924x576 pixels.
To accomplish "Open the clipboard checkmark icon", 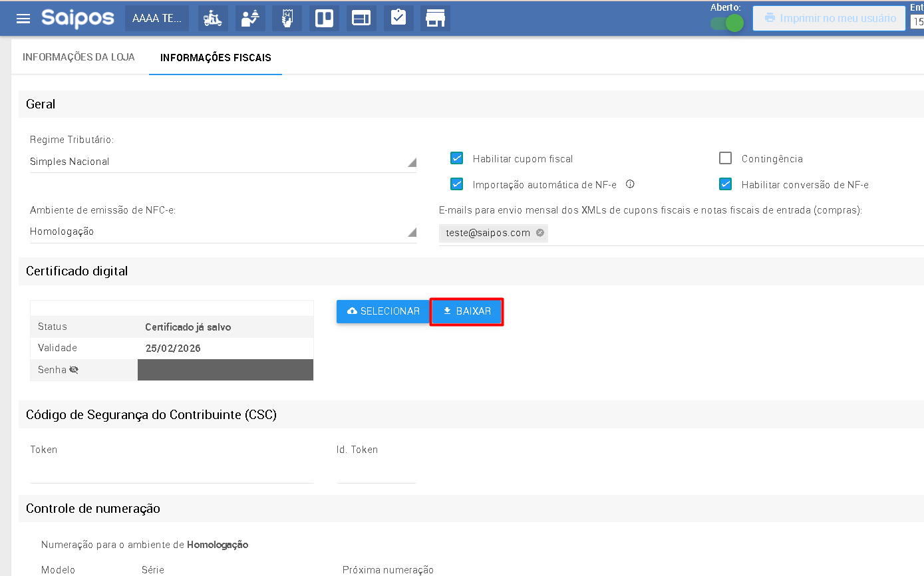I will click(x=398, y=18).
